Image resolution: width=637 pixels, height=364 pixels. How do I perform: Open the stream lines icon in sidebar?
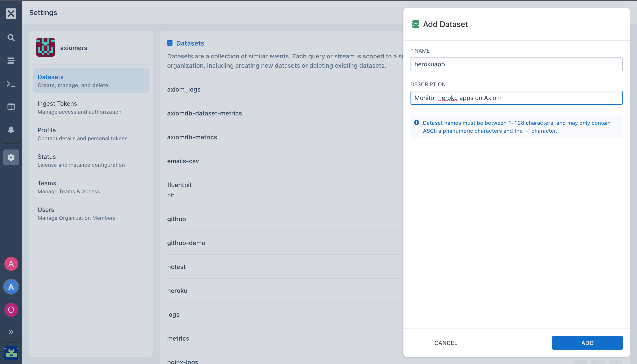point(11,61)
